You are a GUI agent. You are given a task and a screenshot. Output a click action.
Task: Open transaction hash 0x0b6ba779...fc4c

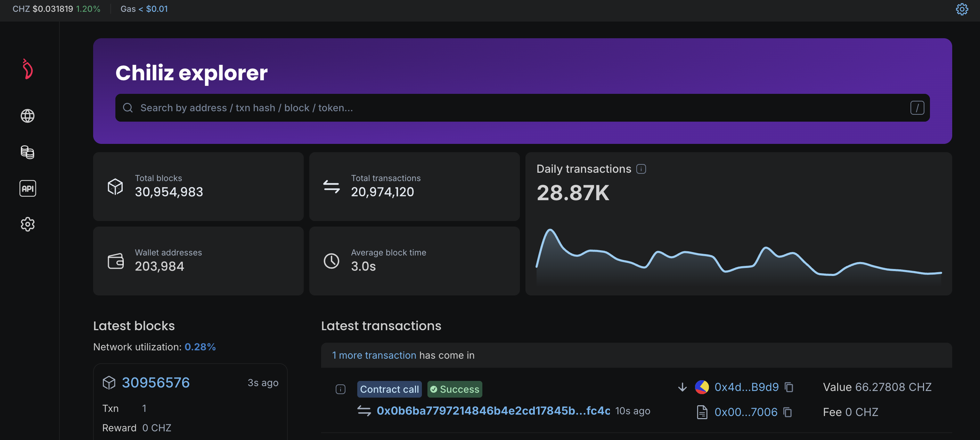(493, 411)
